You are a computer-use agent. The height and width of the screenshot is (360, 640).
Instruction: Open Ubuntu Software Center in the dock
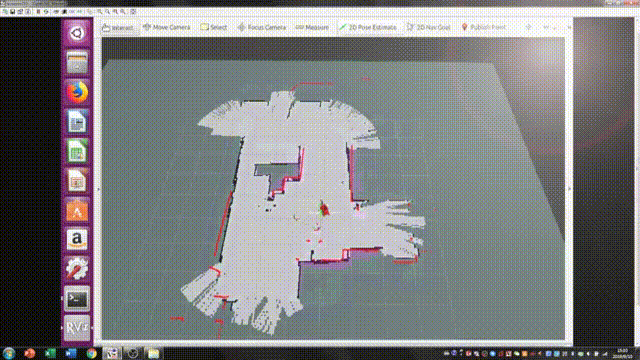pyautogui.click(x=77, y=210)
